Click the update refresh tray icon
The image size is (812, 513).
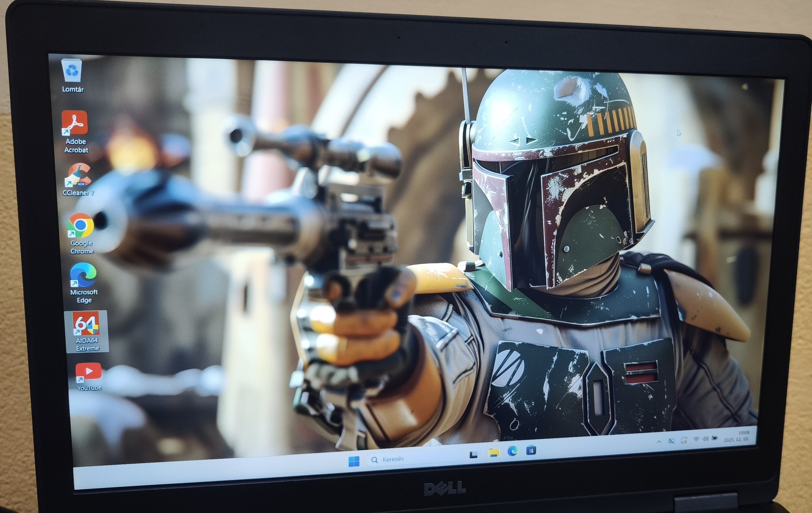click(x=684, y=440)
